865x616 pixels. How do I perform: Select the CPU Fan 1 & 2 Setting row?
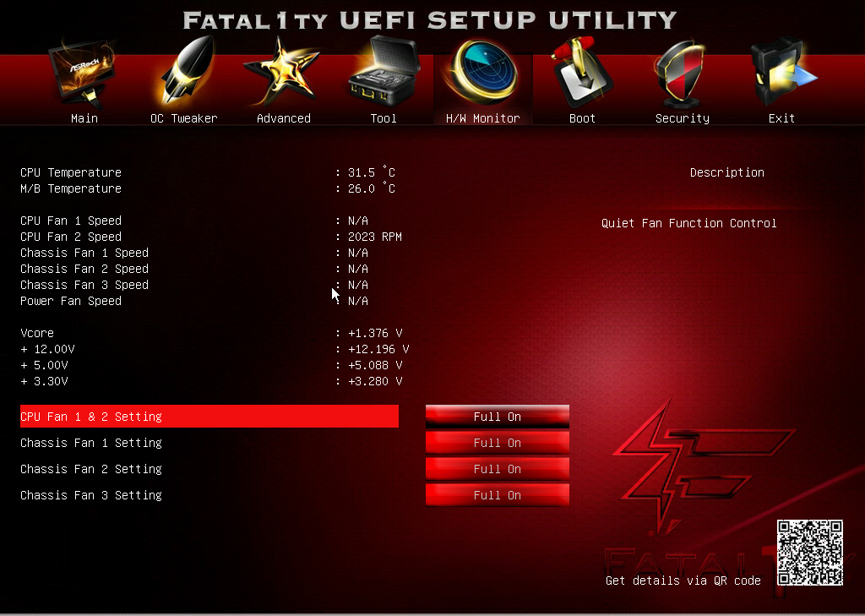(209, 417)
